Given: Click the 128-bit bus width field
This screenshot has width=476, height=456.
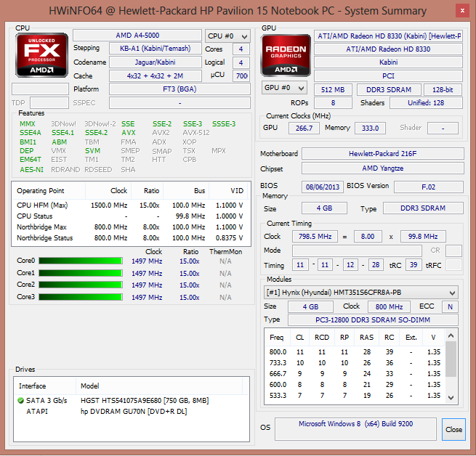Looking at the screenshot, I should pyautogui.click(x=443, y=90).
